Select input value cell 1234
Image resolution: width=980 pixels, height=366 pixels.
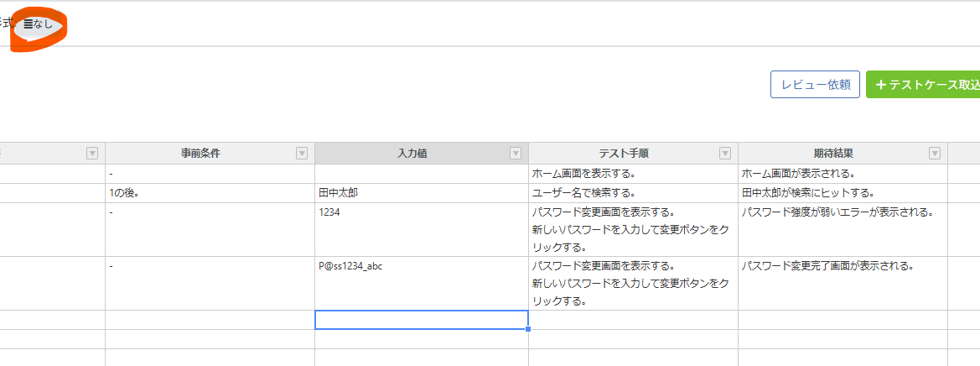tap(422, 230)
